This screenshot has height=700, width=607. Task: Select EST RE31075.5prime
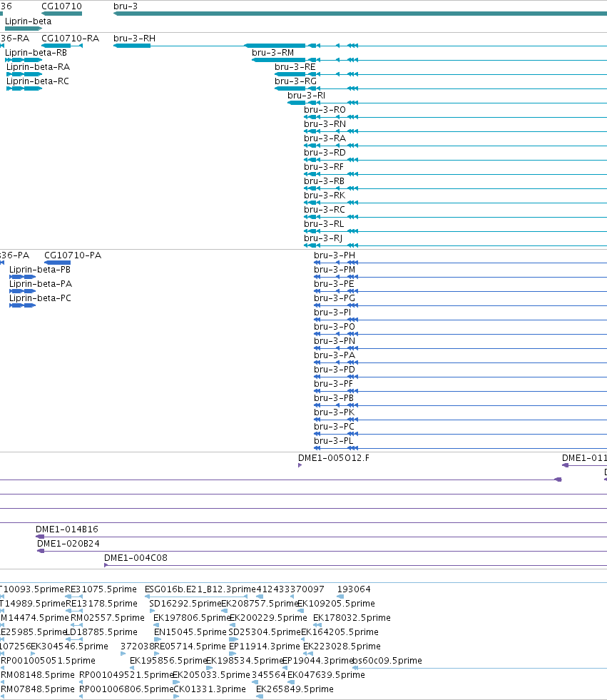tap(101, 589)
